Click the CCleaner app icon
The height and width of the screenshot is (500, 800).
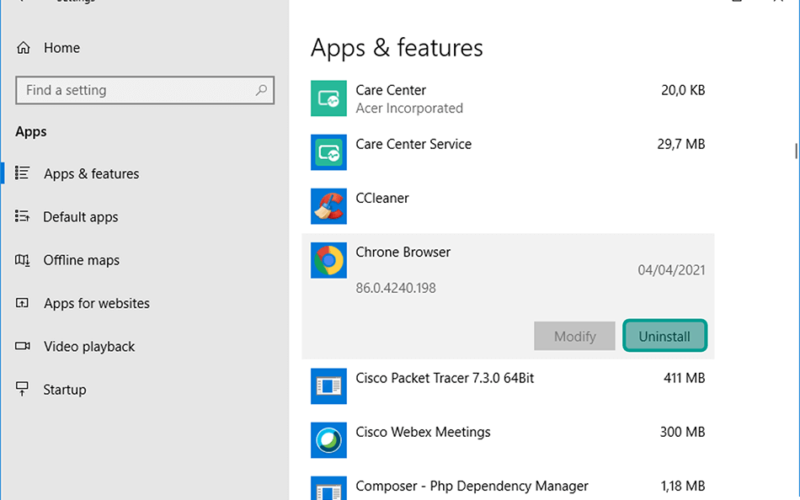tap(329, 207)
